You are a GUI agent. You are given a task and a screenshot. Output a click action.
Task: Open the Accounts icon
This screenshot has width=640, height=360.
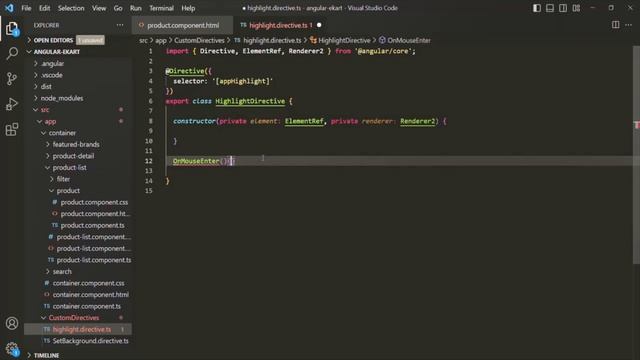12,323
